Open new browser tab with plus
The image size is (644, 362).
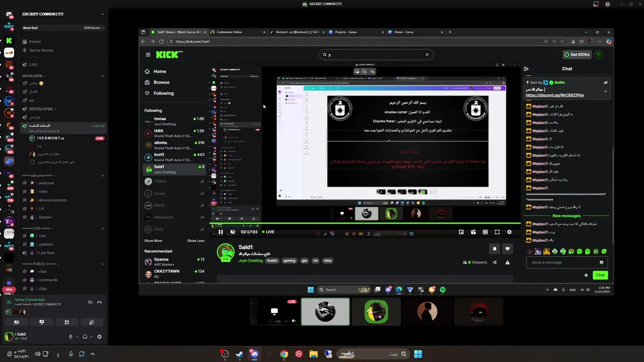450,32
